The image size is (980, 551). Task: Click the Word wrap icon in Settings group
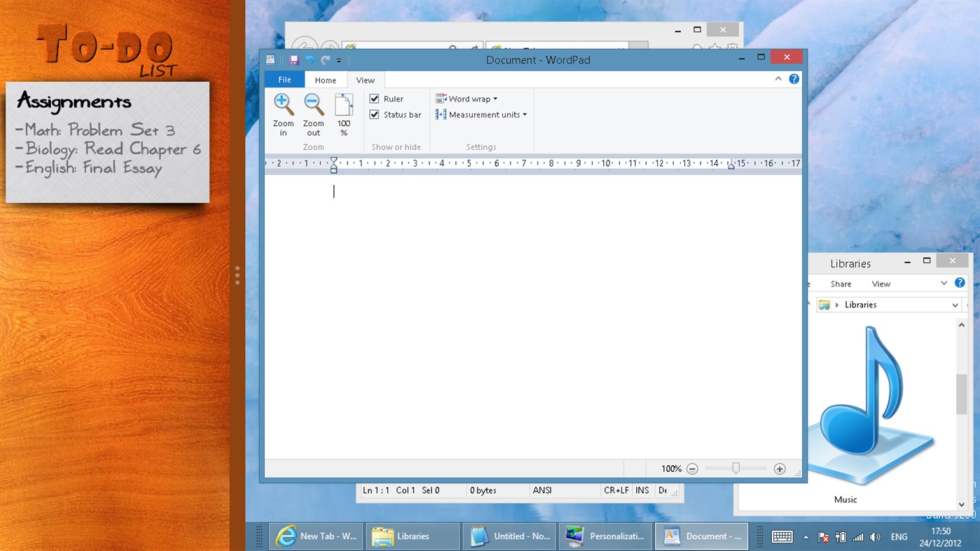pos(441,98)
